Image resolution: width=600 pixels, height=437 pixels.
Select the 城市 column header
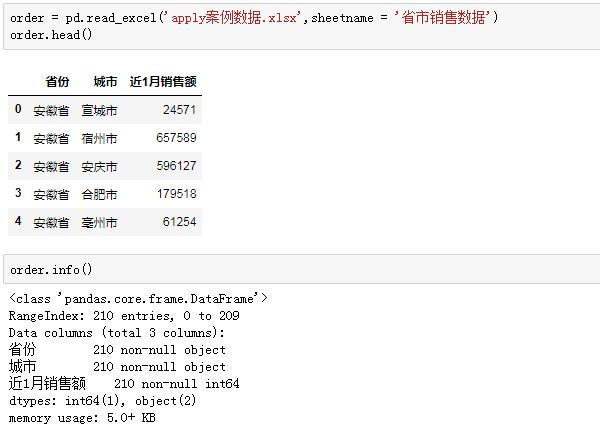tap(105, 82)
